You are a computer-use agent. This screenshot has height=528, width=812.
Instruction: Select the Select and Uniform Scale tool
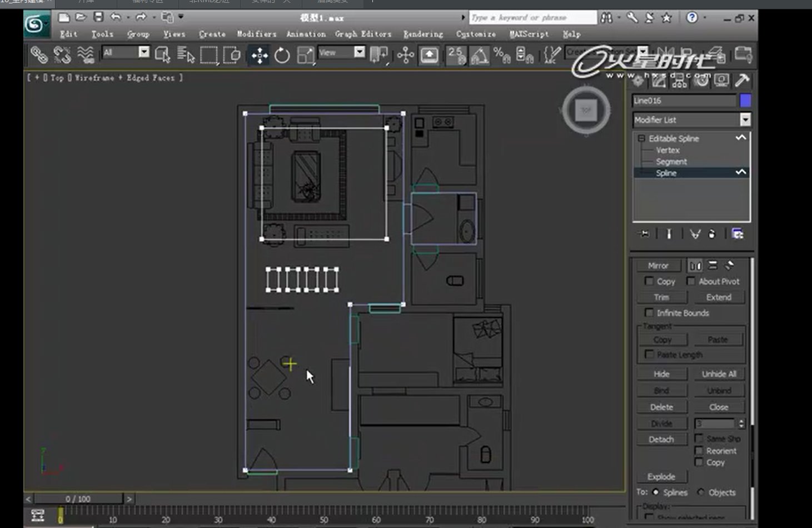(x=306, y=55)
